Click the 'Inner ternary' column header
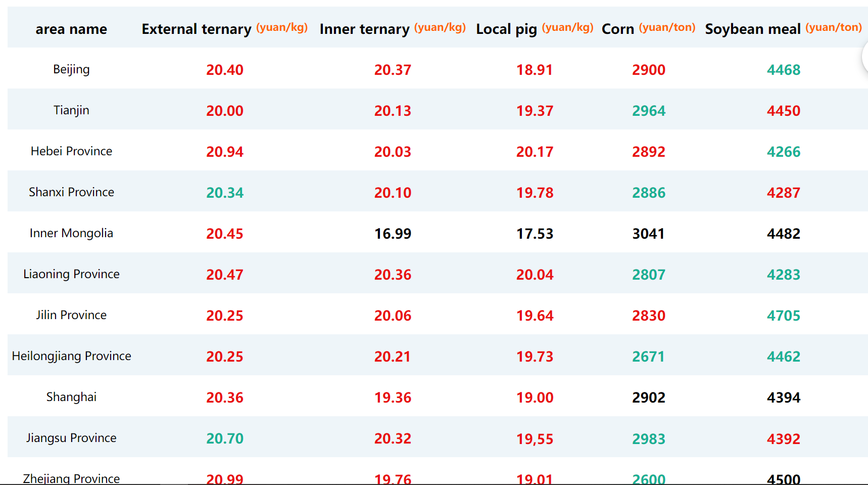Viewport: 868px width, 485px height. [364, 29]
